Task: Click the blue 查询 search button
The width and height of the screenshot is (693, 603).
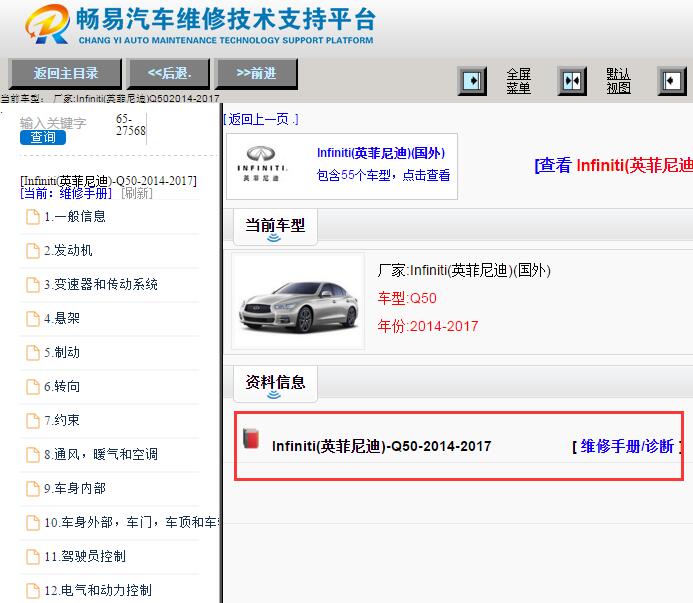Action: 43,137
